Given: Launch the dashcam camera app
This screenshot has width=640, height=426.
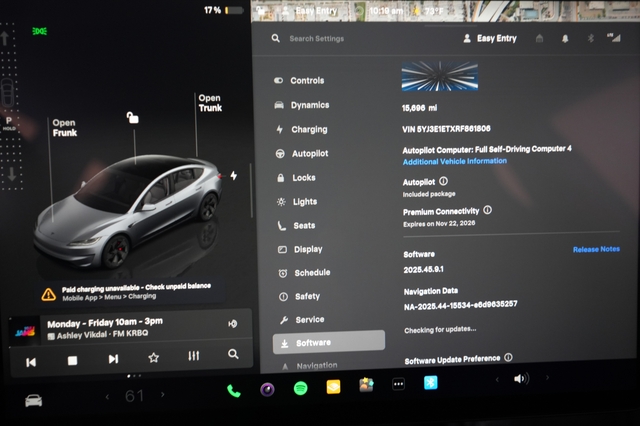Looking at the screenshot, I should [267, 390].
